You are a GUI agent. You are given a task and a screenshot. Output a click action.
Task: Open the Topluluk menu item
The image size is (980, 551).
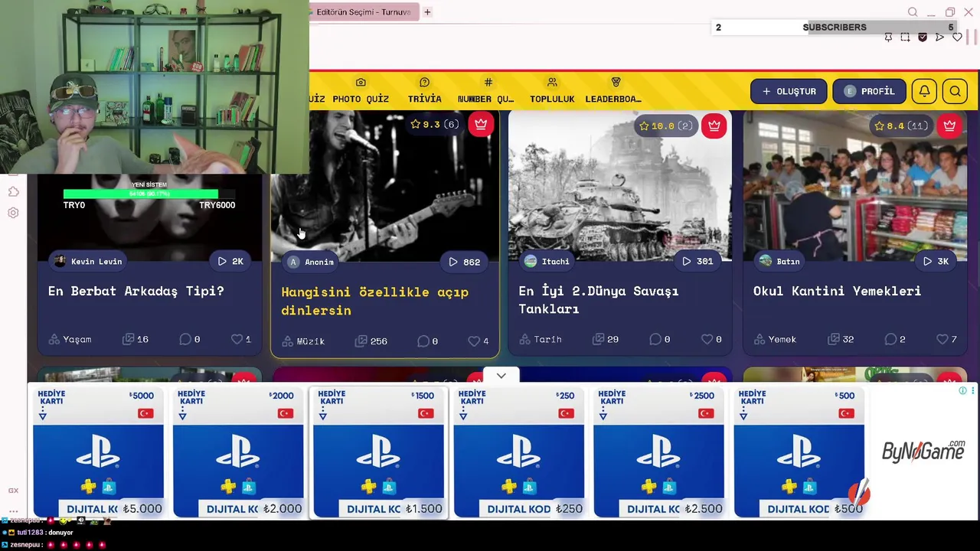[x=552, y=91]
